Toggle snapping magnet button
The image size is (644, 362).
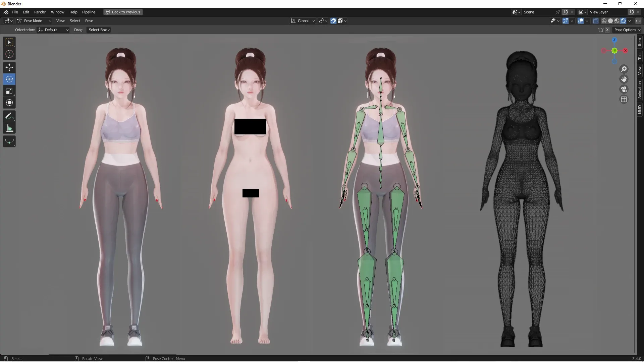tap(333, 21)
